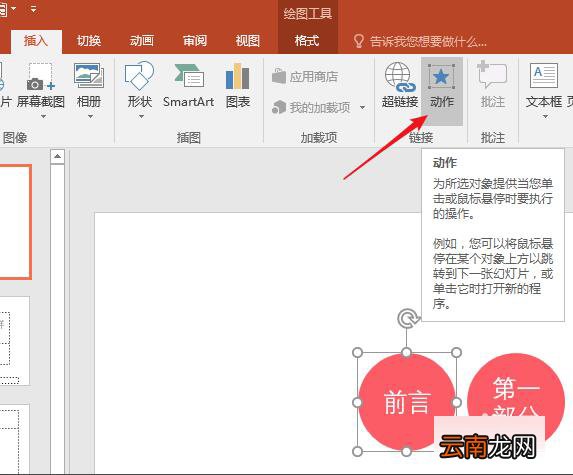Expand the Screenshot (屏幕截图) dropdown arrow
The height and width of the screenshot is (475, 573).
point(43,117)
